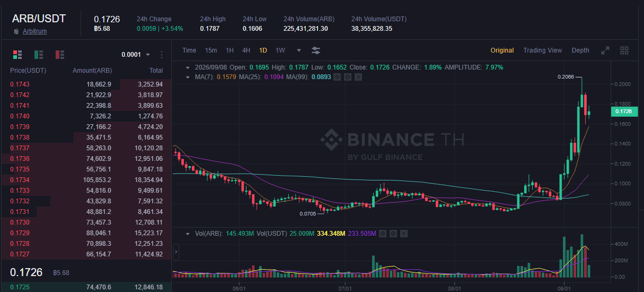Toggle MA indicator visibility eye
Screen dimensions: 644x292
pyautogui.click(x=337, y=77)
